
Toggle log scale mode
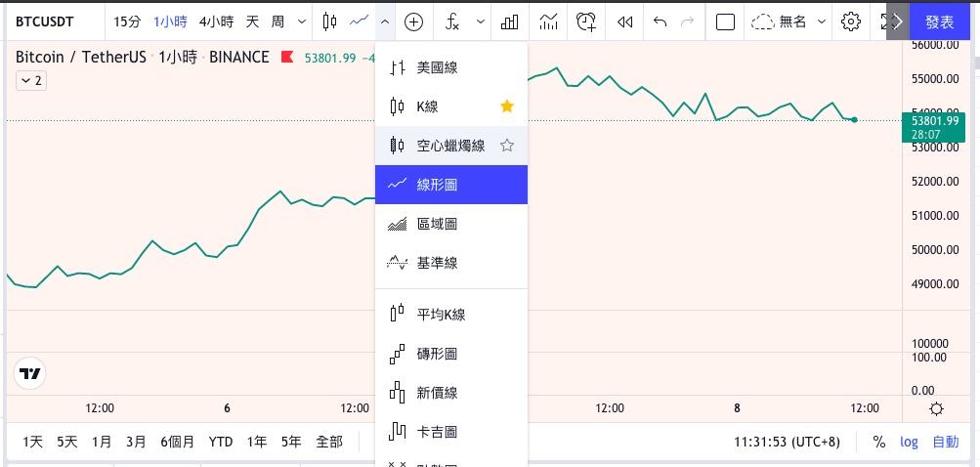pos(909,442)
